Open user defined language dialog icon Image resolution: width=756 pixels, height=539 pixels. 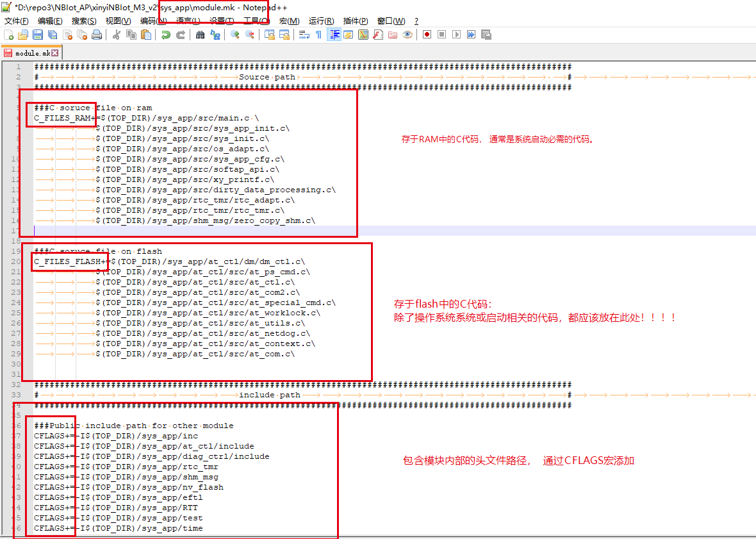coord(348,35)
